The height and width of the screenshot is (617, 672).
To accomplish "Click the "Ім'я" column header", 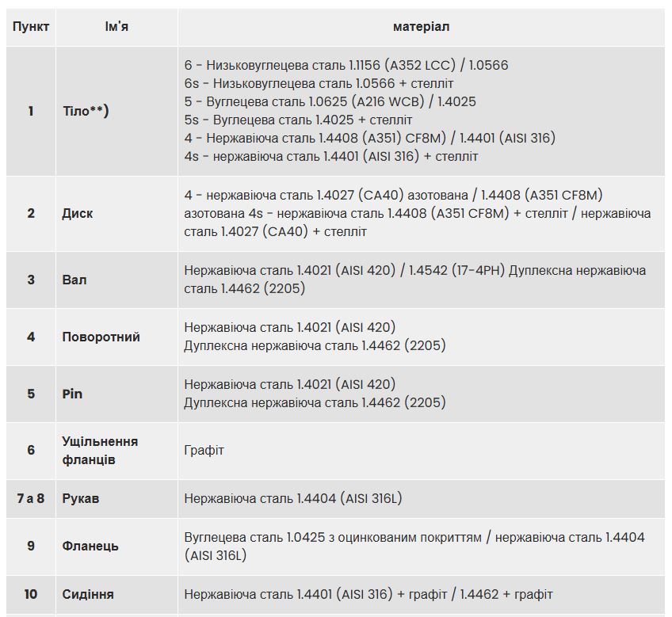I will point(116,27).
